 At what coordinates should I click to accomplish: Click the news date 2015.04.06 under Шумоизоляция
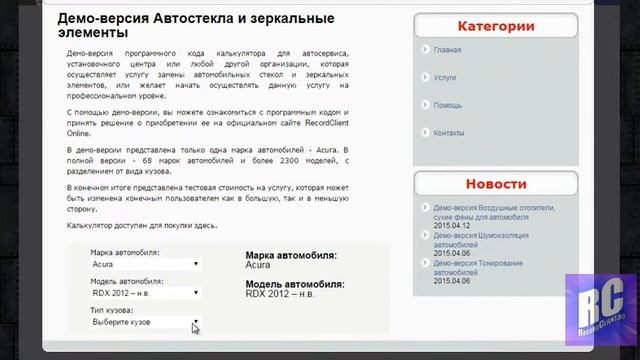pos(452,253)
